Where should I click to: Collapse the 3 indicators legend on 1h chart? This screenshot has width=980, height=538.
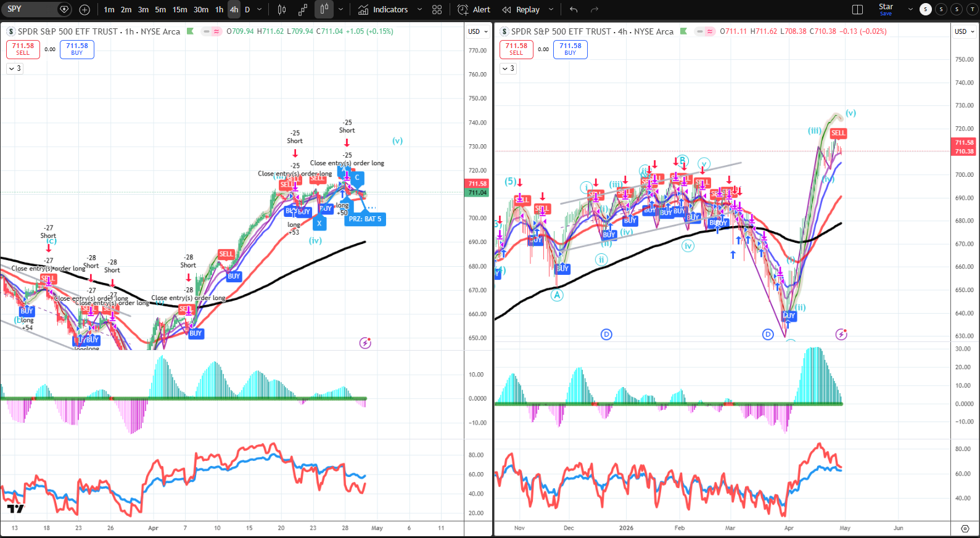point(15,68)
